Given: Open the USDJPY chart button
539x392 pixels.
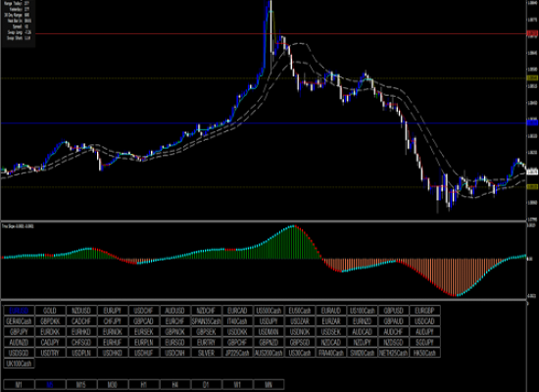Looking at the screenshot, I should tap(269, 321).
